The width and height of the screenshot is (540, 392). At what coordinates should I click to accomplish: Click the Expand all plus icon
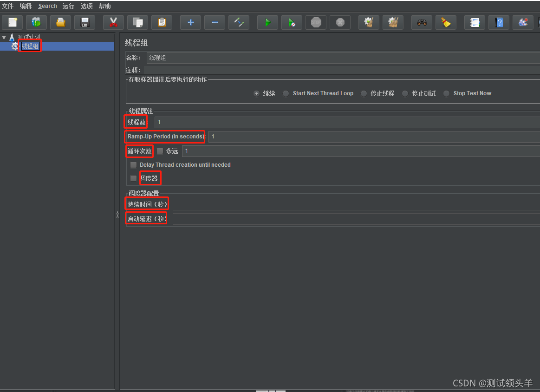point(190,22)
